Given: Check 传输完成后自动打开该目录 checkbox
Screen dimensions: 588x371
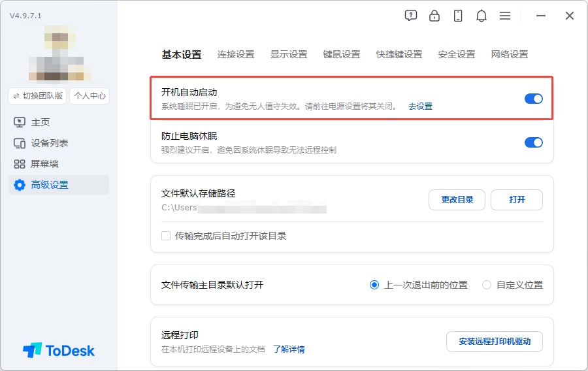Looking at the screenshot, I should 166,236.
